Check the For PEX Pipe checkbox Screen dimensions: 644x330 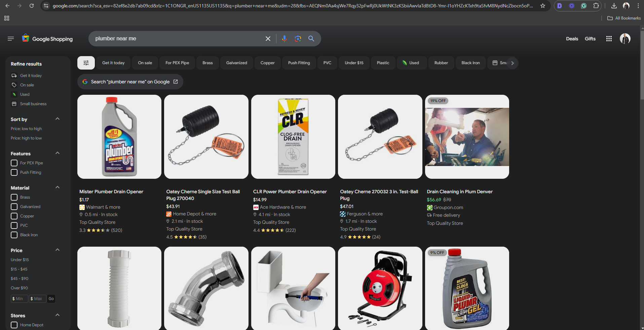click(14, 163)
